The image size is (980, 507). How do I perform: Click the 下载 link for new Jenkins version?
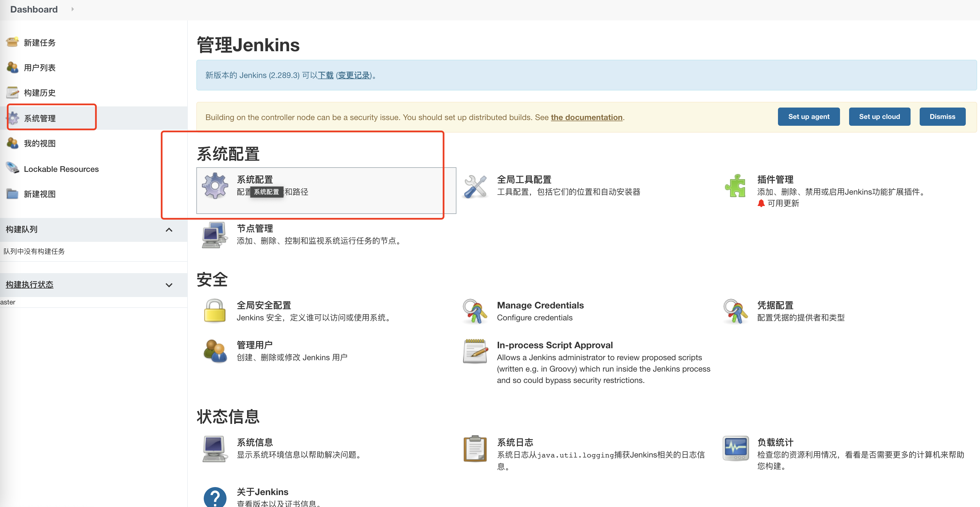point(326,75)
